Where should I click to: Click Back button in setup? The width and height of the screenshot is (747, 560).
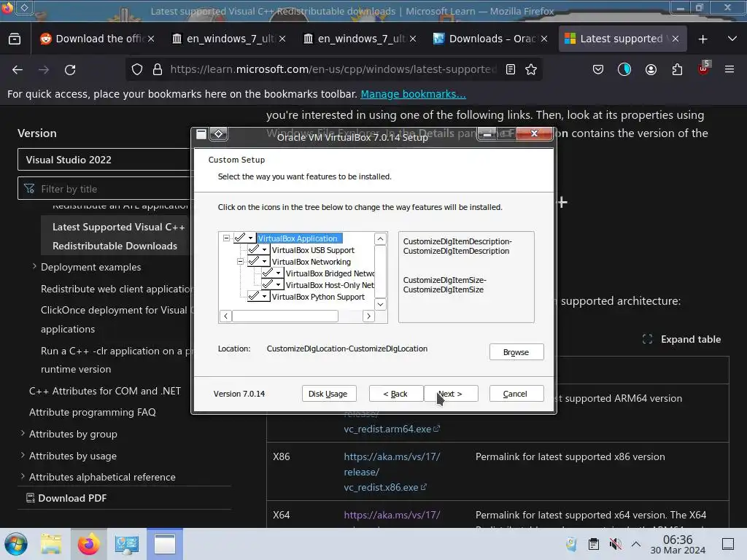point(395,394)
